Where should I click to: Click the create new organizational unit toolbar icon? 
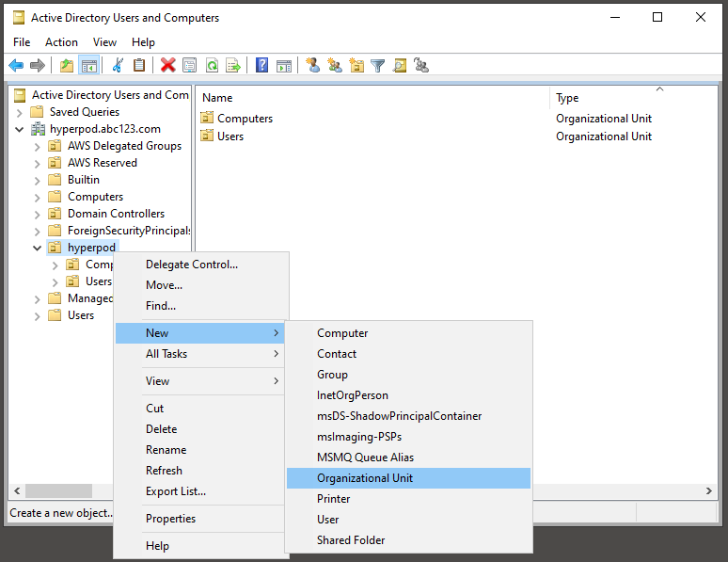coord(356,66)
